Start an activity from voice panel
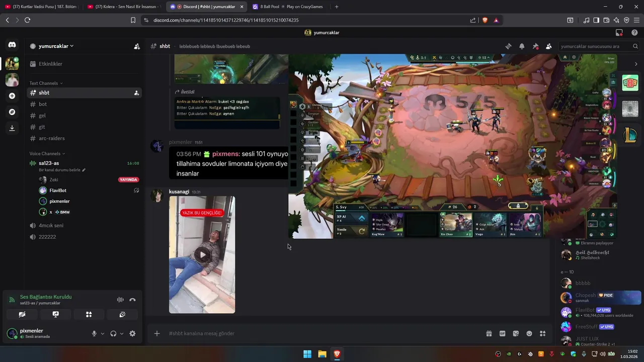644x362 pixels. [89, 314]
